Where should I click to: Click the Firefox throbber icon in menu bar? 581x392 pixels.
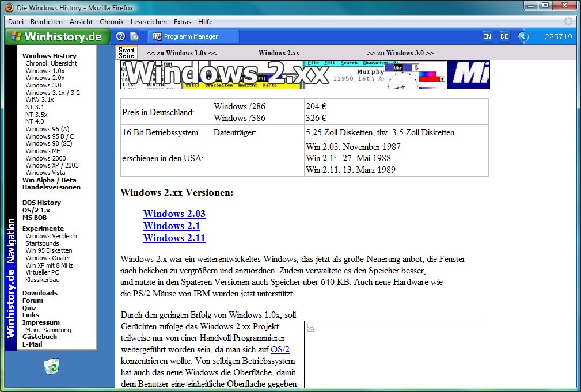(568, 21)
